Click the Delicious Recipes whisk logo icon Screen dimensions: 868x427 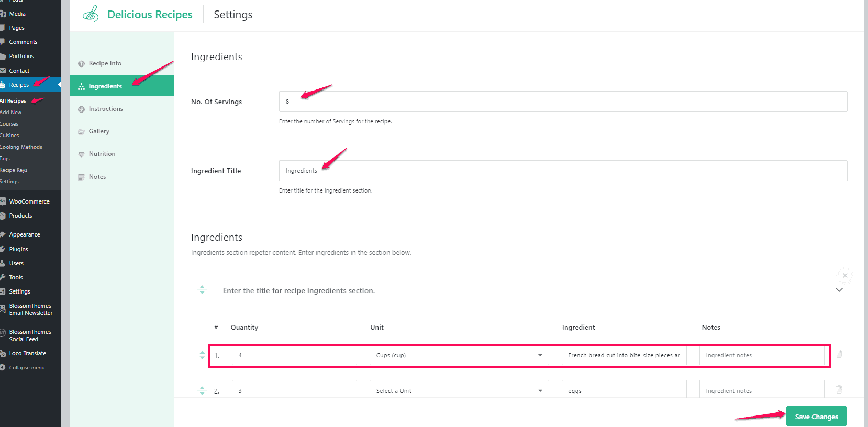[91, 14]
